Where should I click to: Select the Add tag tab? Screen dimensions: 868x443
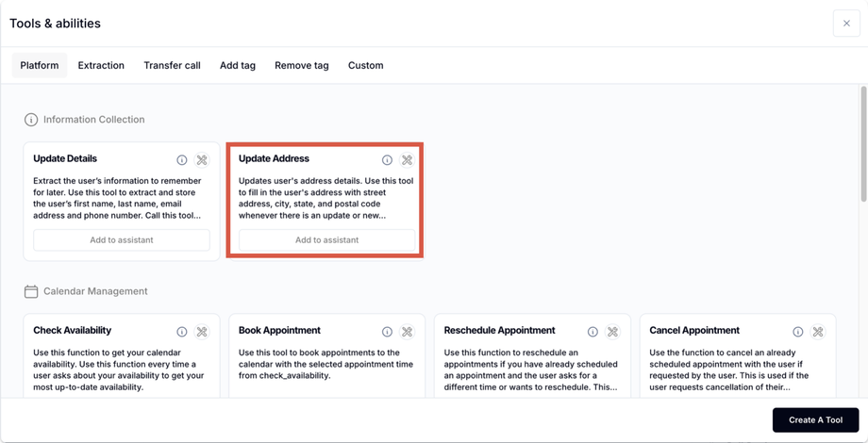pyautogui.click(x=238, y=66)
